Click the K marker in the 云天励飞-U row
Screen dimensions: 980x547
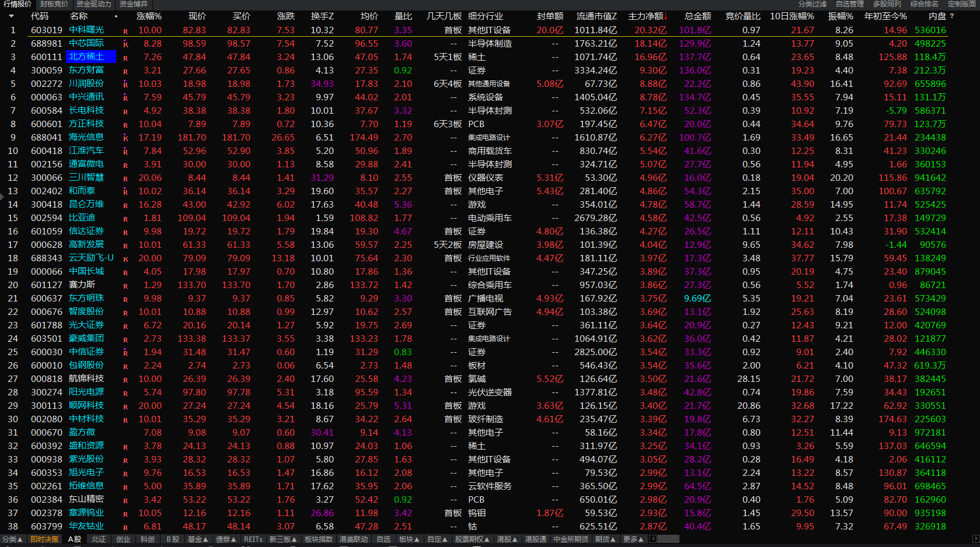coord(125,259)
